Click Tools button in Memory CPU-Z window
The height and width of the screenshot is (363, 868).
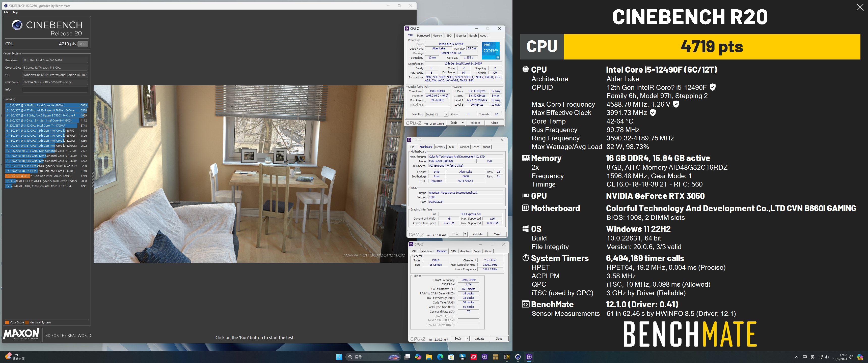[x=458, y=338]
